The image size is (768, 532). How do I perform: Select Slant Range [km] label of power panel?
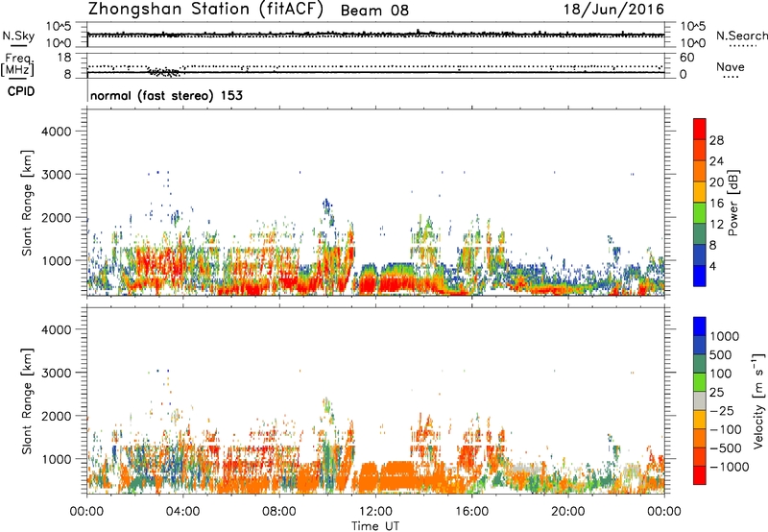pyautogui.click(x=27, y=203)
